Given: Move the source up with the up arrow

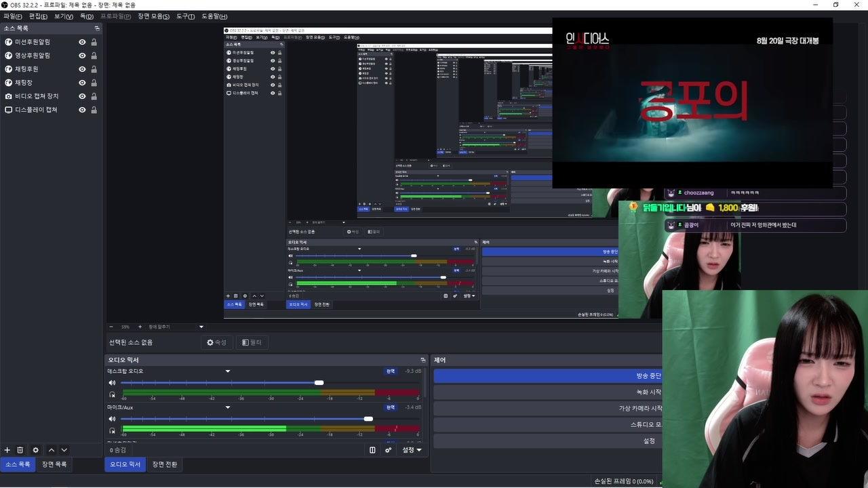Looking at the screenshot, I should point(52,450).
